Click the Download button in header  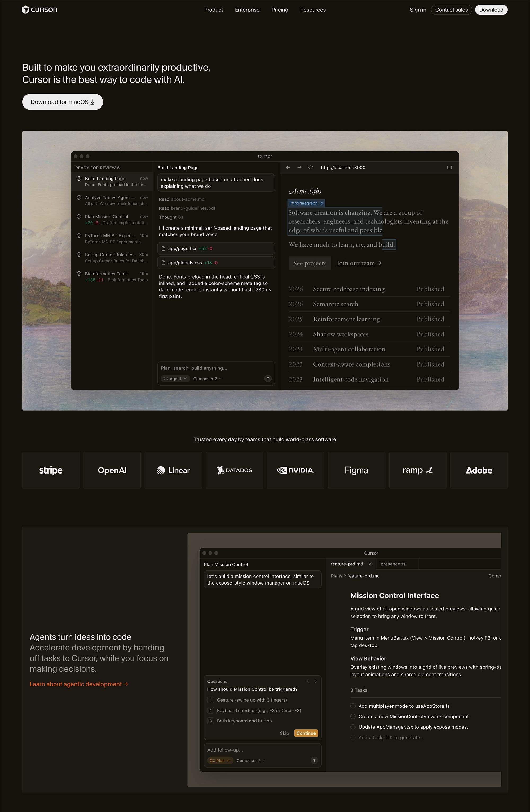491,10
